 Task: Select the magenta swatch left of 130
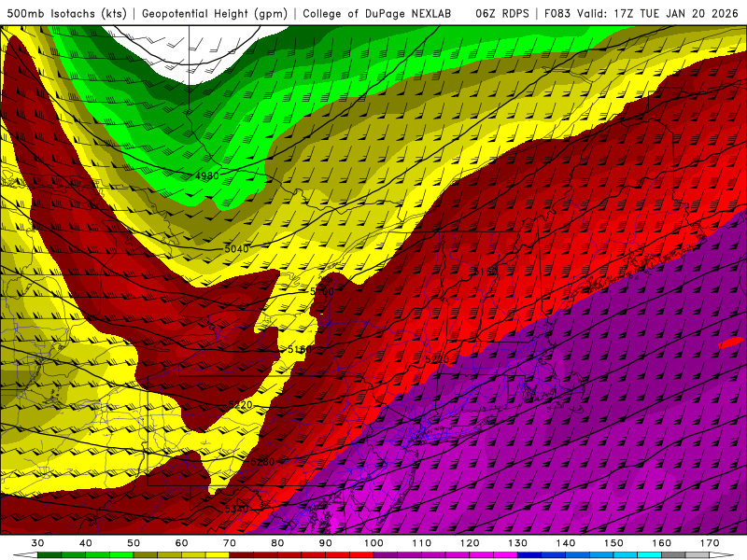point(505,555)
